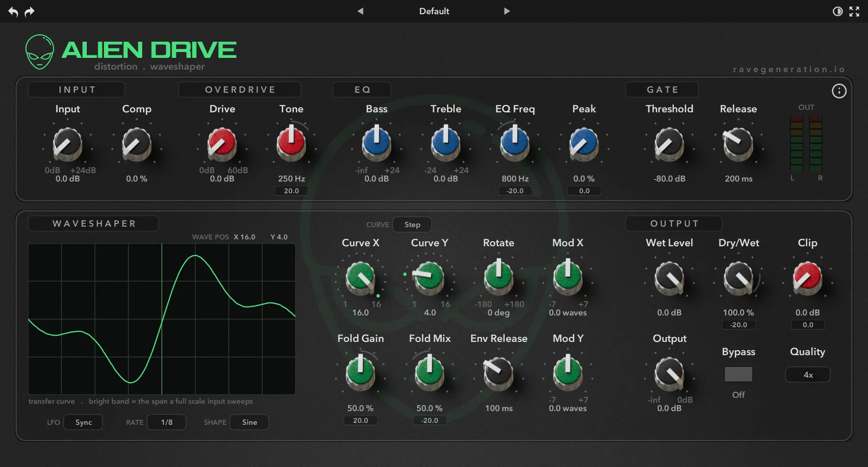Open the CURVE Step dropdown
The image size is (868, 467).
412,225
